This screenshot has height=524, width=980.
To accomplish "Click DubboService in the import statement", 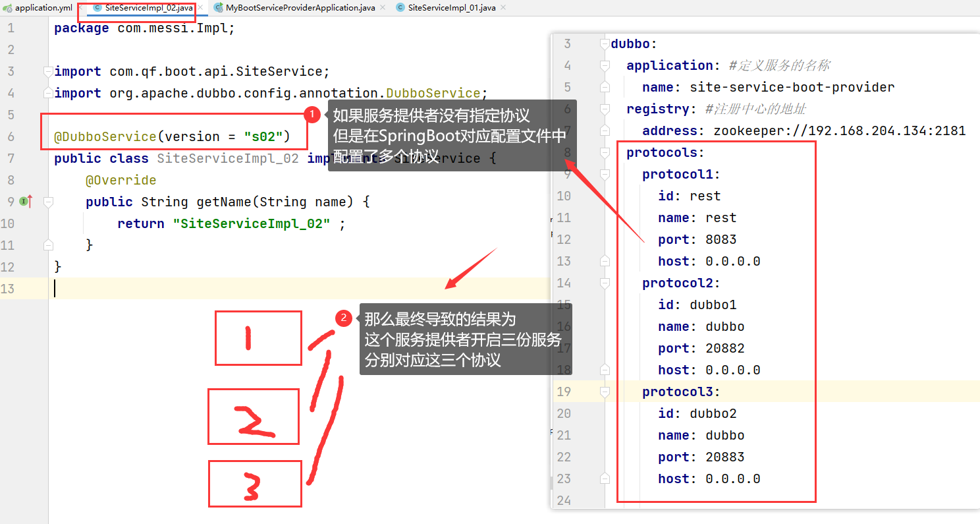I will coord(433,93).
